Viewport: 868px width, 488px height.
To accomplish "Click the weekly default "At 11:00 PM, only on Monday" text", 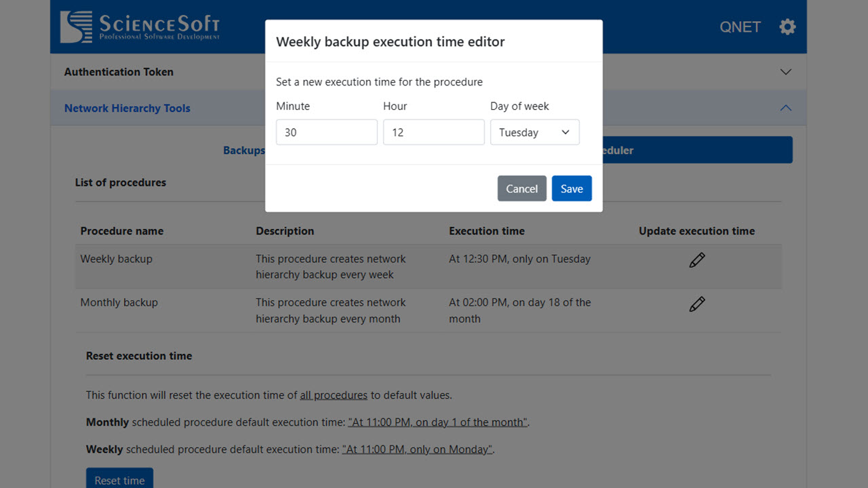I will click(417, 449).
